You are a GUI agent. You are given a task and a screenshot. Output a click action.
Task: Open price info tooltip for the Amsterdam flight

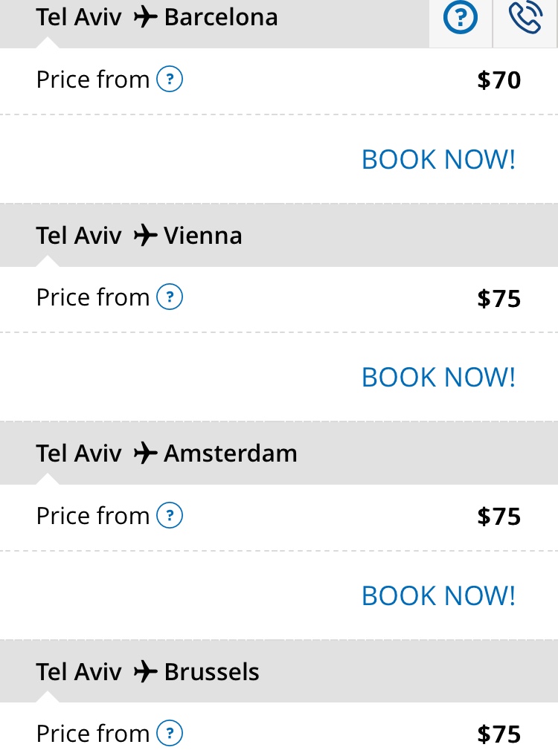pyautogui.click(x=170, y=515)
